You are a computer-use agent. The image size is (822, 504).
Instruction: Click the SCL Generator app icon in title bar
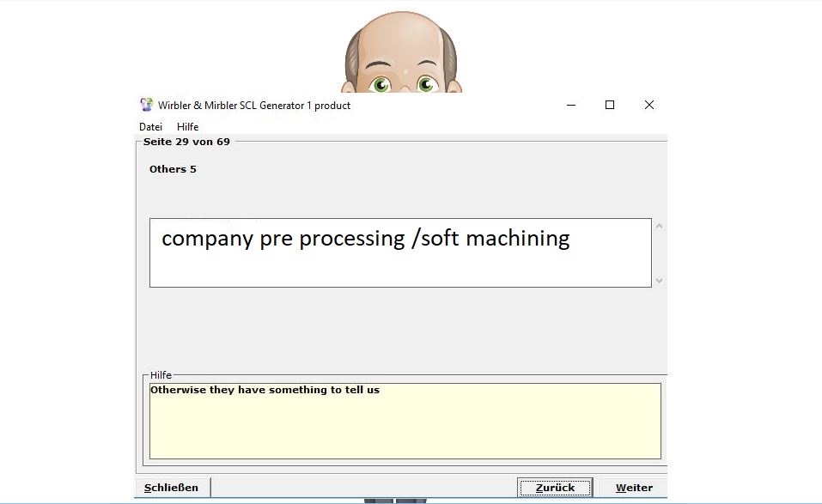tap(147, 105)
